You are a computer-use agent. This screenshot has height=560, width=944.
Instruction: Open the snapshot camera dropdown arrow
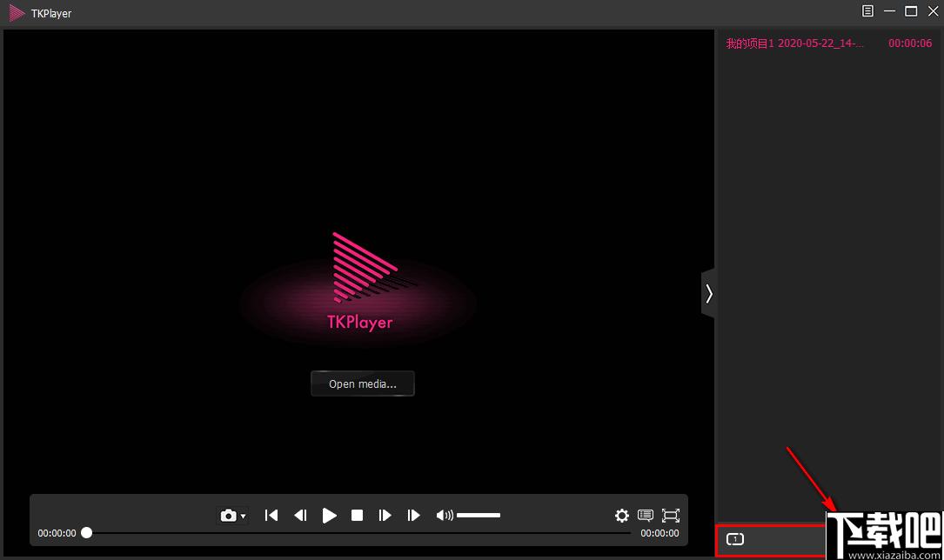tap(243, 517)
